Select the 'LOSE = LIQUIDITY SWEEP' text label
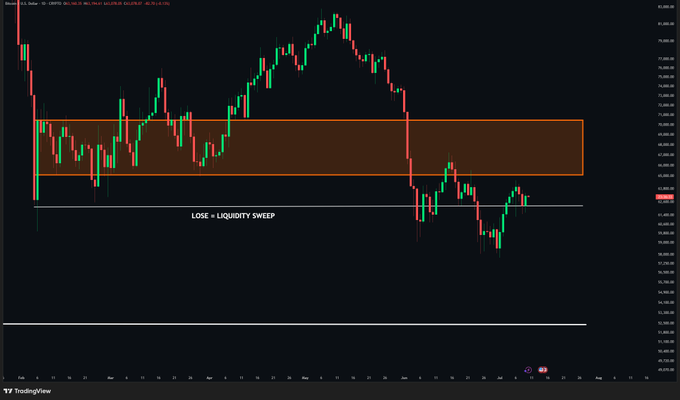Viewport: 680px width, 400px height. pyautogui.click(x=233, y=216)
